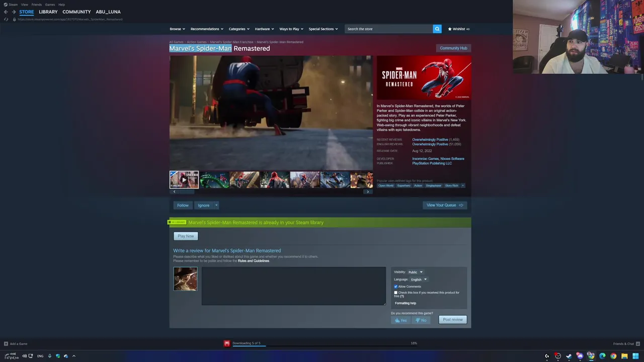
Task: Open the Wishlist link
Action: pos(458,29)
